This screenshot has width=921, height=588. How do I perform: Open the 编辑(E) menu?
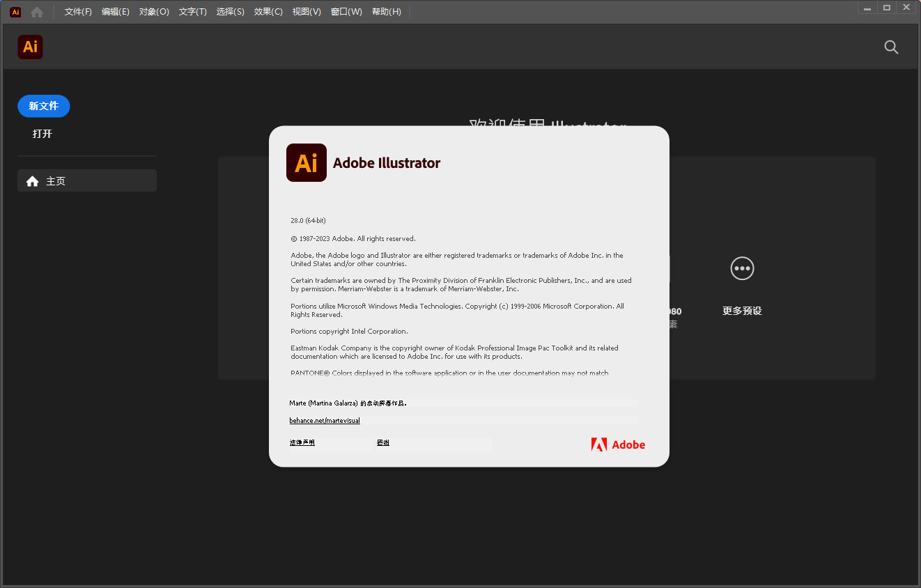pyautogui.click(x=115, y=11)
